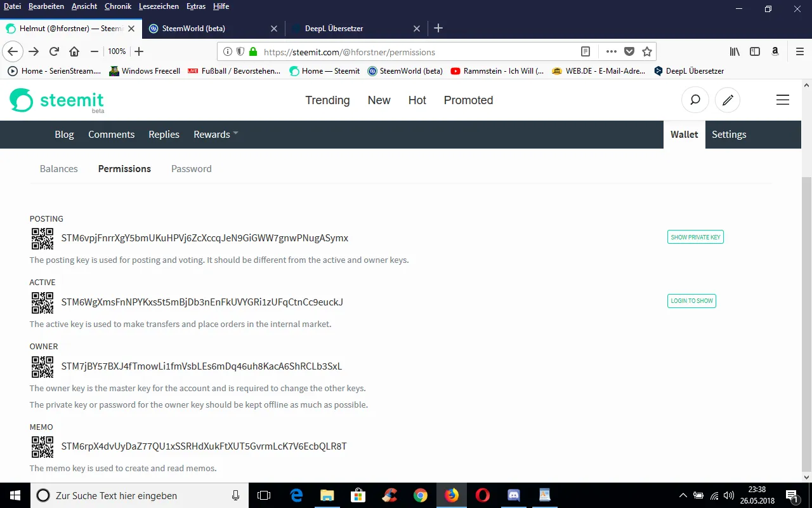Open the Replies link

point(164,135)
